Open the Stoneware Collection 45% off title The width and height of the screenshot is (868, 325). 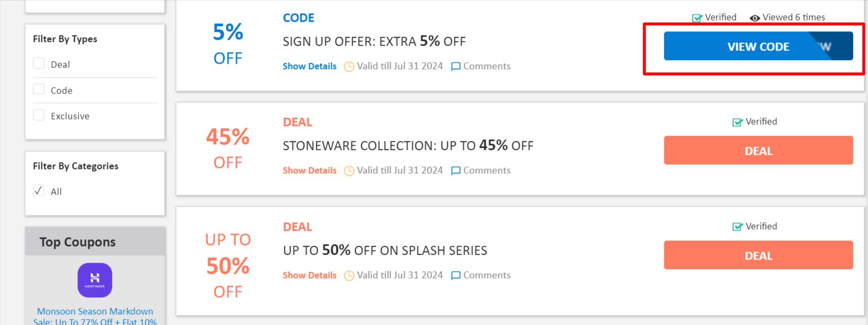click(x=407, y=146)
